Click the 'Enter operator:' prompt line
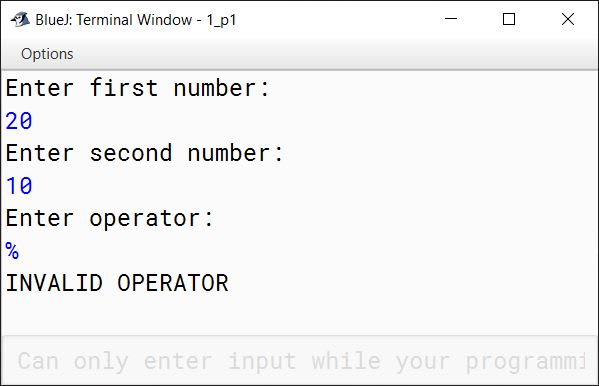 point(109,219)
